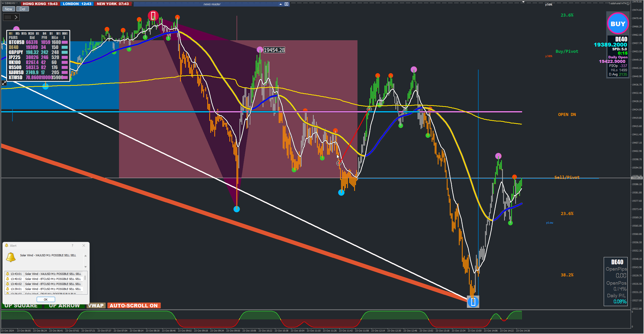
Task: Toggle the AUTO-SCROLL ON button
Action: click(134, 306)
